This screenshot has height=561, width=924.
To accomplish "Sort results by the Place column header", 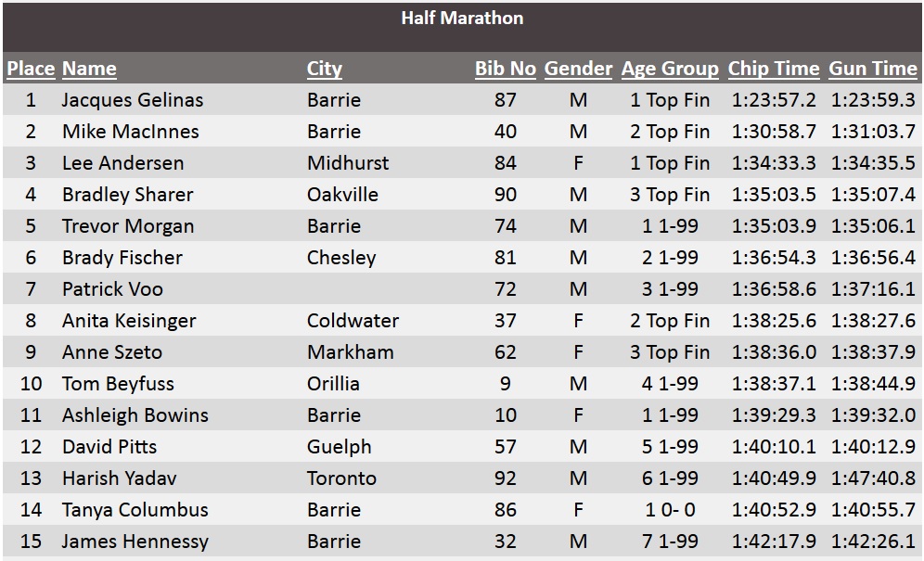I will tap(31, 69).
